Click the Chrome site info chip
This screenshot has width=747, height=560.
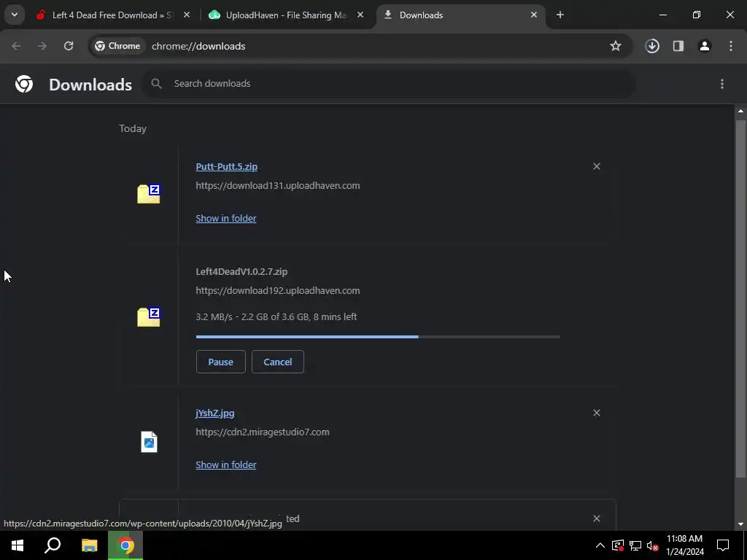(117, 46)
